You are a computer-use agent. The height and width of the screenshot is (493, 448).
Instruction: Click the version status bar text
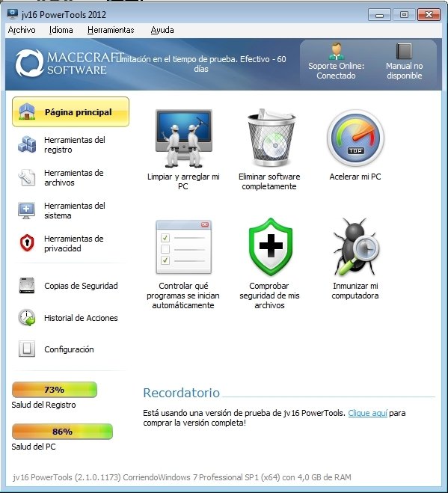tap(182, 477)
